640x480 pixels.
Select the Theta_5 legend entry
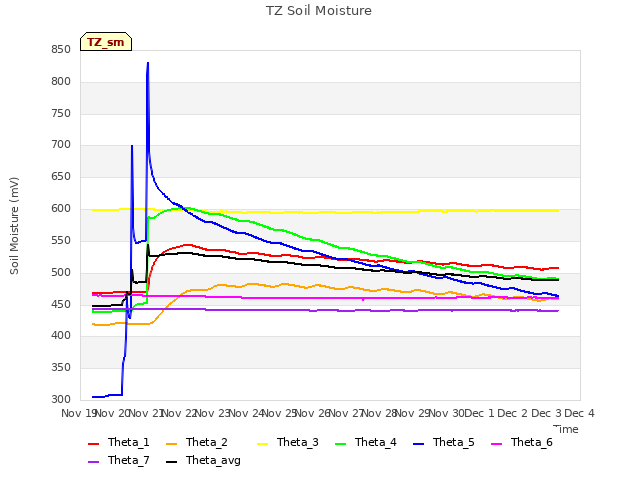444,442
